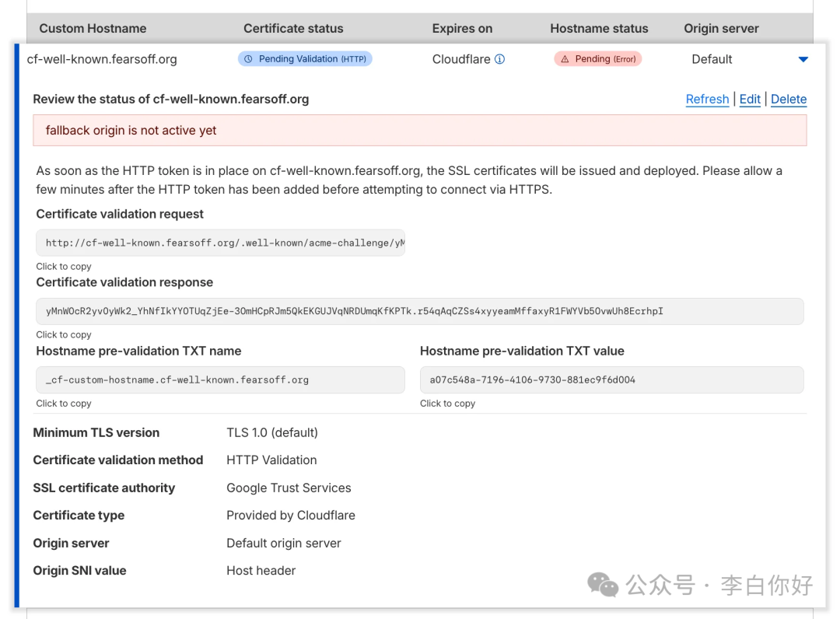Expand the Origin server selector for fearsoff.org
The image size is (840, 619).
click(x=803, y=58)
